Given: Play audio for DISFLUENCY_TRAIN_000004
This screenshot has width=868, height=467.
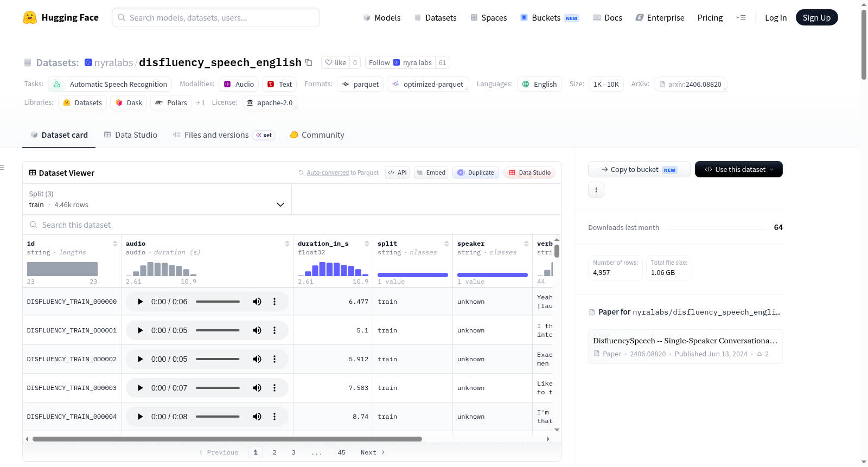Looking at the screenshot, I should (140, 417).
